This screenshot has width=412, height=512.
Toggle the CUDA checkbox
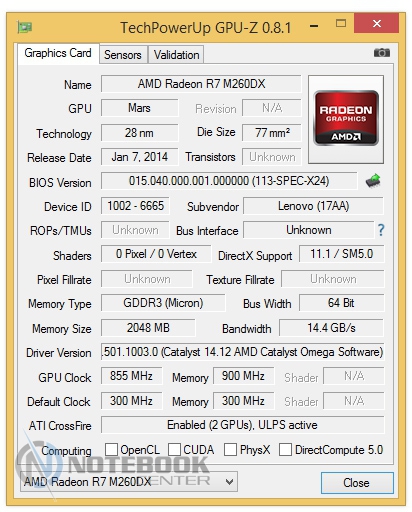(174, 449)
